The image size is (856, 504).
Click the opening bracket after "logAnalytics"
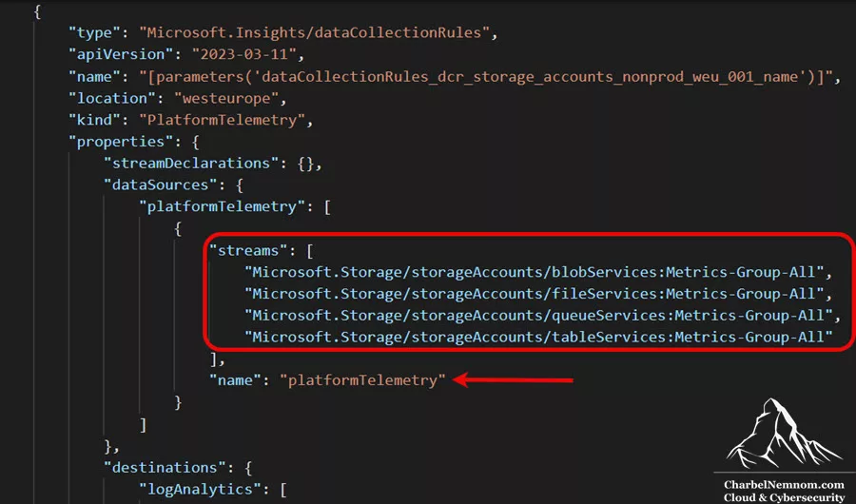point(282,489)
